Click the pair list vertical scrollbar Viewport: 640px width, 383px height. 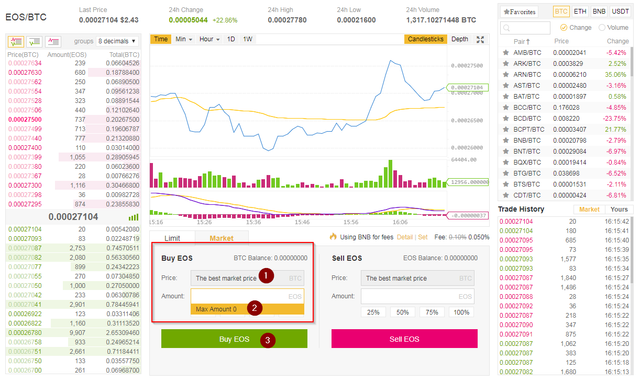click(632, 61)
